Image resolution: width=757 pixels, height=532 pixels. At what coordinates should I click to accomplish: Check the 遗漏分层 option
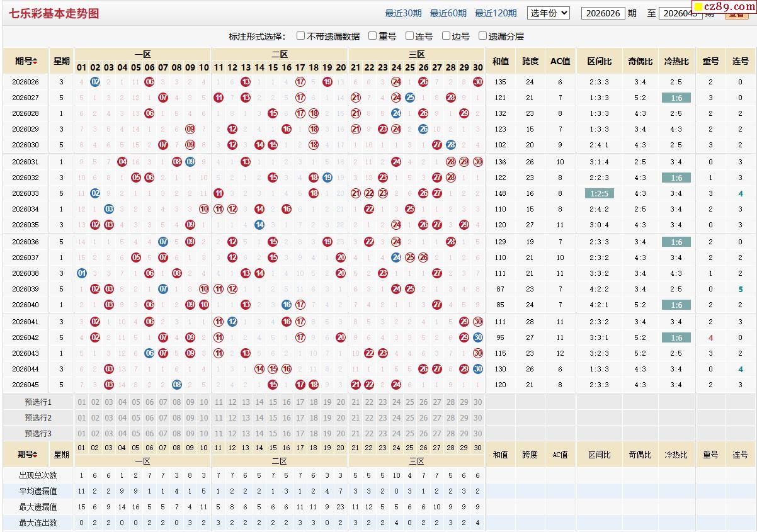[x=483, y=36]
